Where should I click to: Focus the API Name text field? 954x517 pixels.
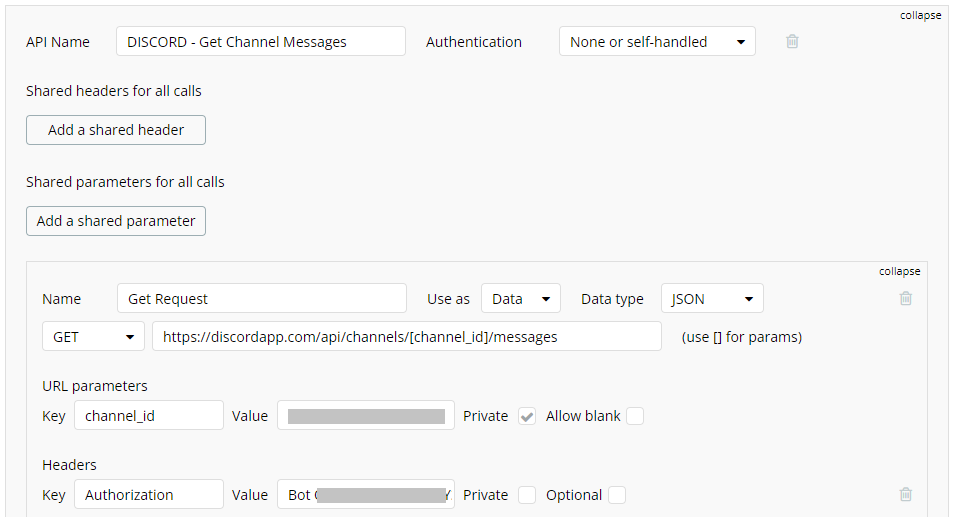[x=261, y=41]
